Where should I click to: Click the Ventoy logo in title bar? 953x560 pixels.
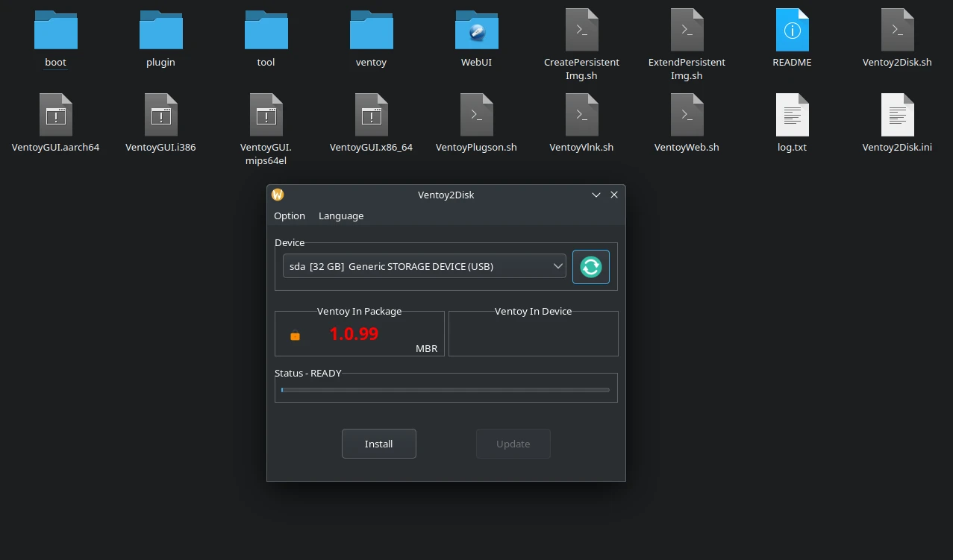point(278,195)
